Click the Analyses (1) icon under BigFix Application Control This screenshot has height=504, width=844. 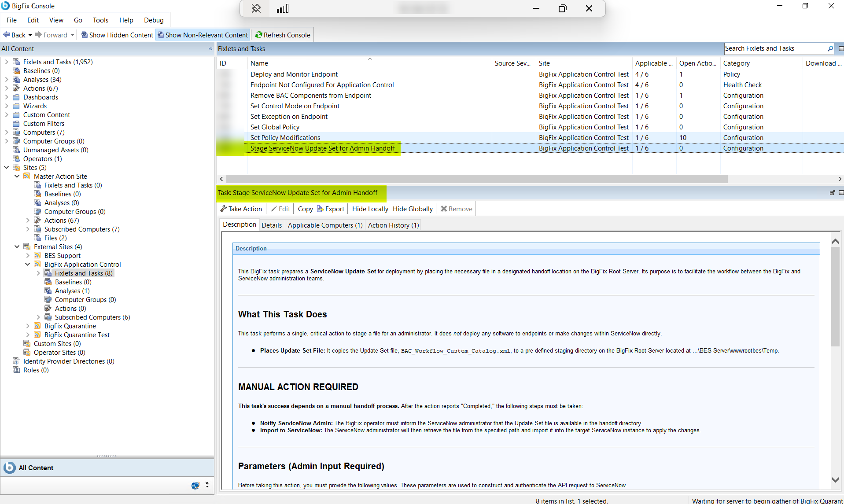point(48,291)
